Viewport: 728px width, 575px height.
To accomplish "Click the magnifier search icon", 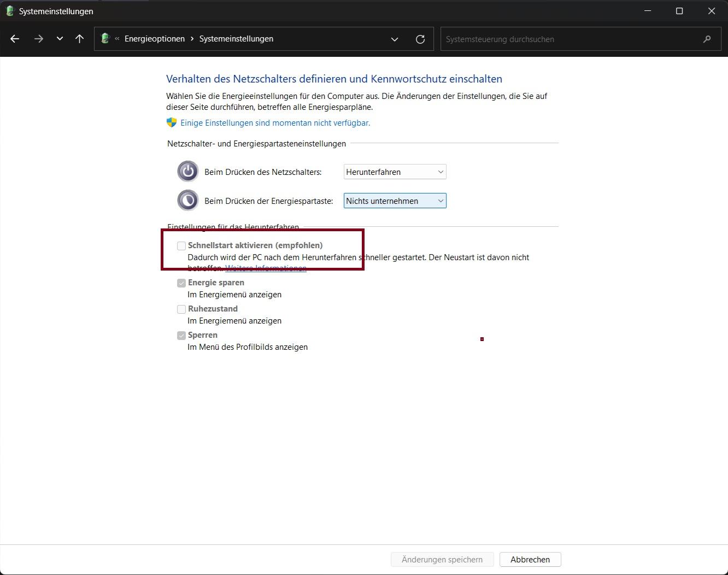I will click(707, 39).
